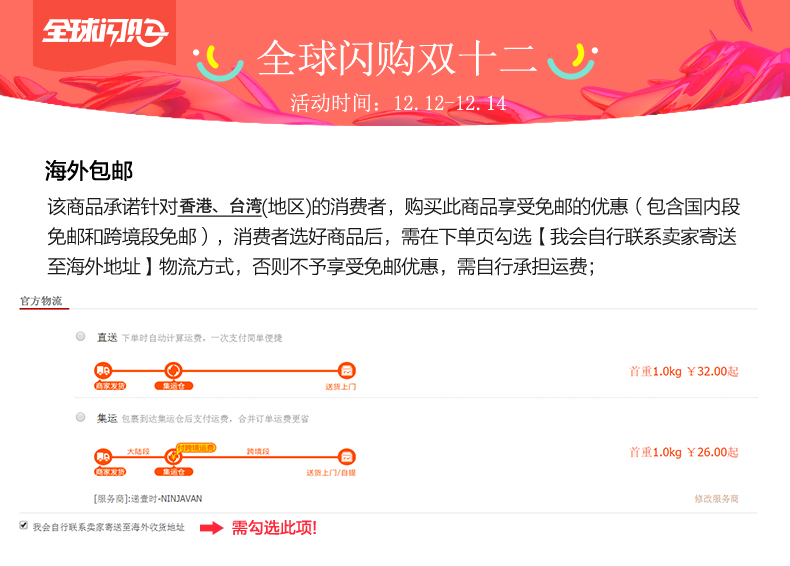Click the delivery/pickup icon in 集运 row
790x566 pixels.
(347, 457)
